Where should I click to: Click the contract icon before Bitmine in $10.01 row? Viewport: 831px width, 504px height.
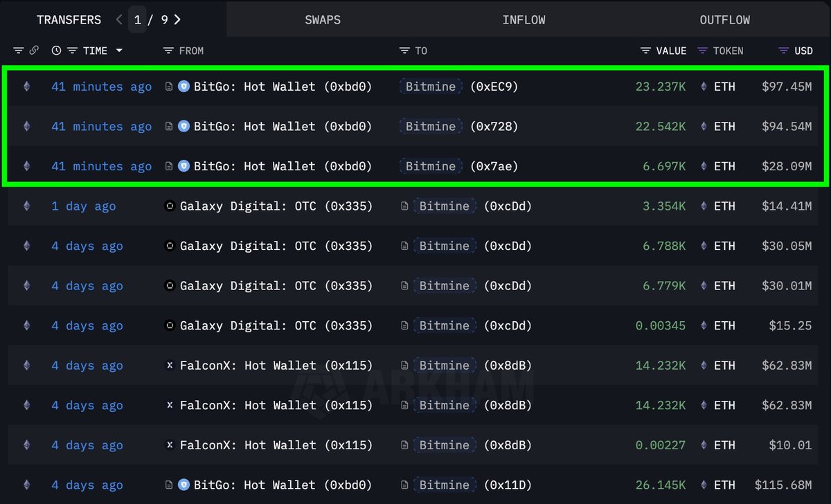pyautogui.click(x=404, y=446)
